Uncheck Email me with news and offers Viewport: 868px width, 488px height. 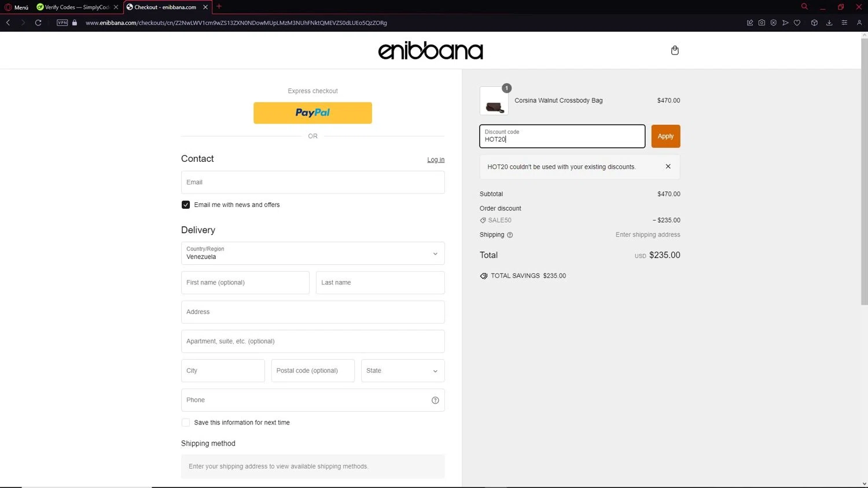tap(186, 205)
